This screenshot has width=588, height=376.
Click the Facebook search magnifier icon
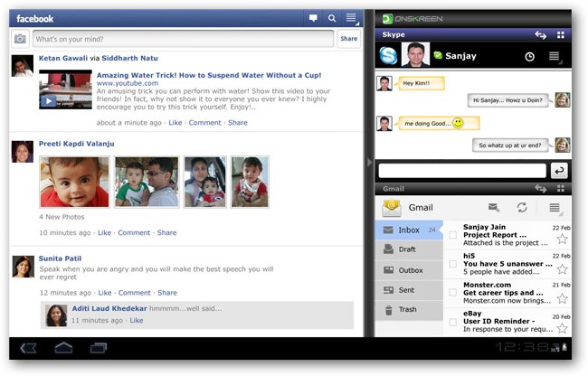pos(332,18)
